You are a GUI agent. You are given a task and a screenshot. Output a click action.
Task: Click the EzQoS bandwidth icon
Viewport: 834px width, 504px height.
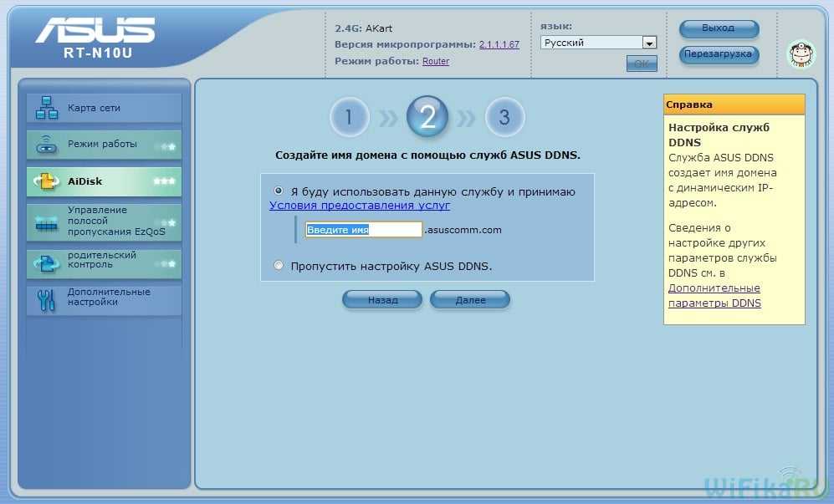pos(47,224)
